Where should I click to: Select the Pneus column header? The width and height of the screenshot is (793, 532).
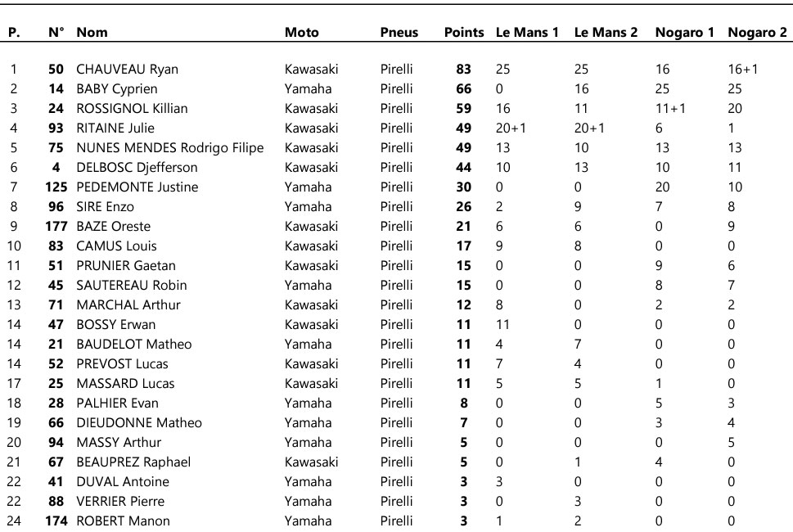click(x=399, y=33)
